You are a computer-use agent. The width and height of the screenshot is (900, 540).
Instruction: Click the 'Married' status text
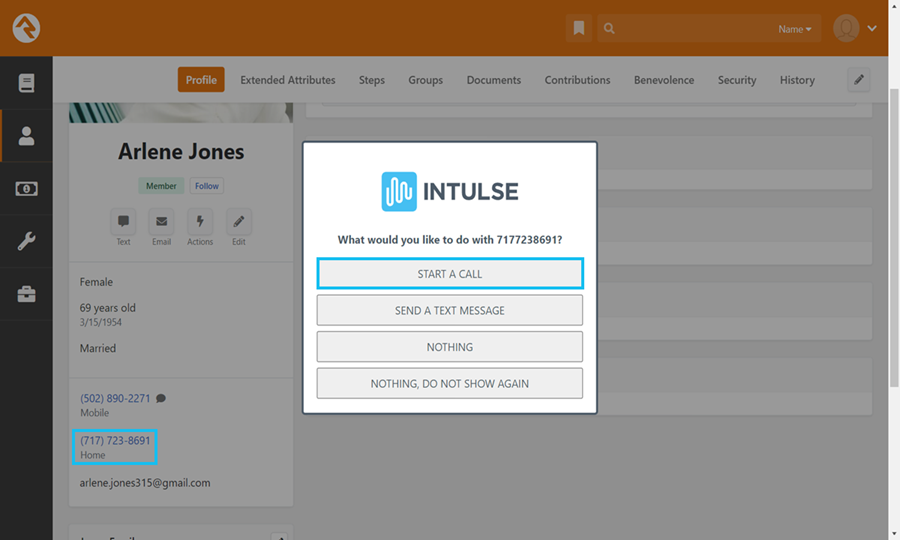click(x=98, y=348)
